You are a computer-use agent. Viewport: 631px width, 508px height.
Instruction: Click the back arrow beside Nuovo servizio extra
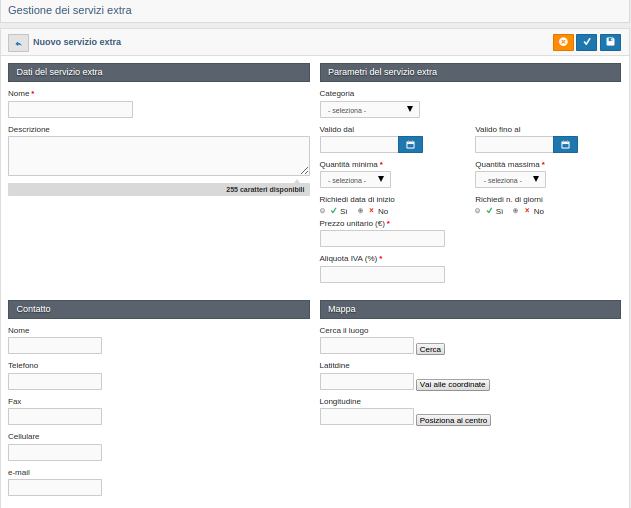tap(18, 43)
